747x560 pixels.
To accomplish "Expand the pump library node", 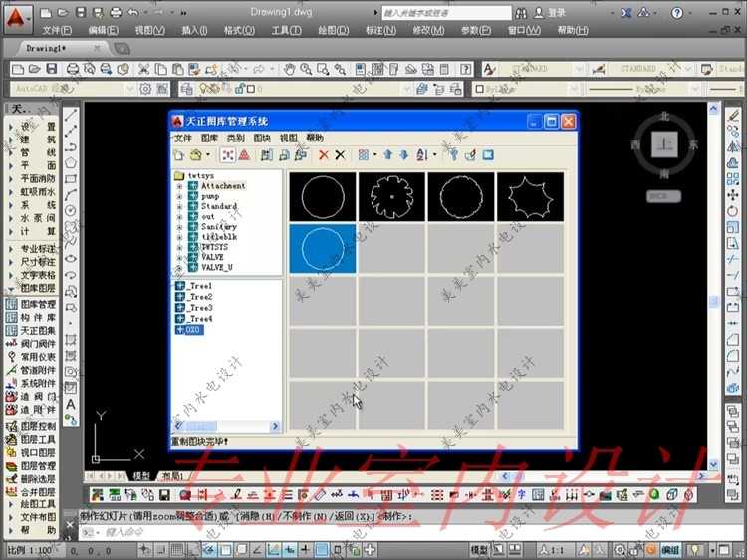I will (179, 196).
